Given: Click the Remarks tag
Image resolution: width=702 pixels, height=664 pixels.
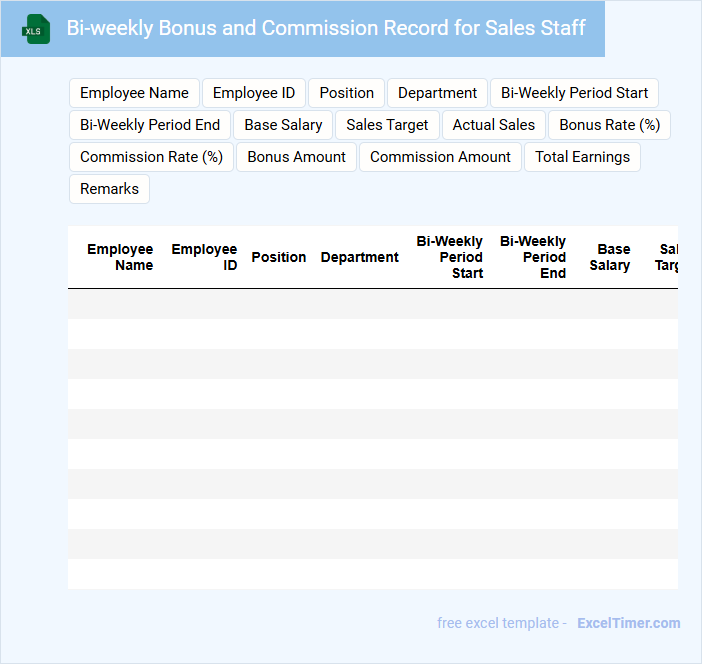Looking at the screenshot, I should (109, 189).
